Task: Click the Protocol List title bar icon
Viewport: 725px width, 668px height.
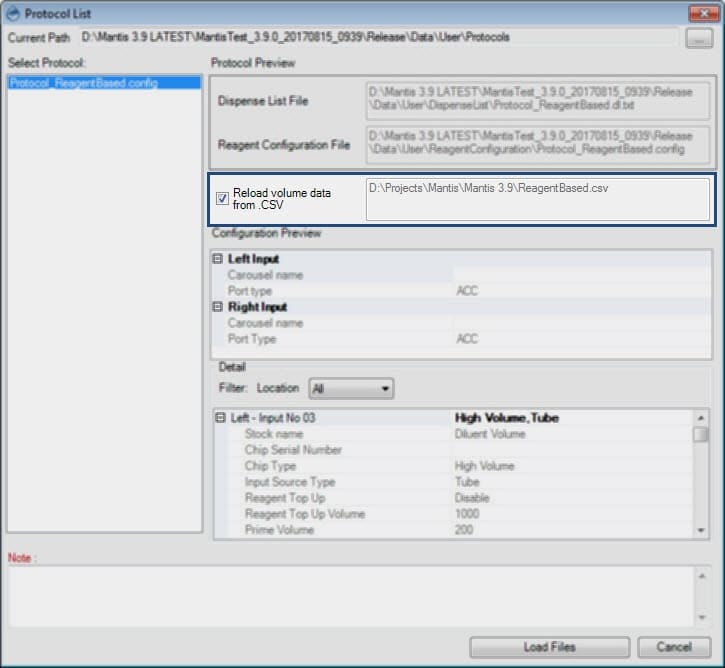Action: (14, 13)
